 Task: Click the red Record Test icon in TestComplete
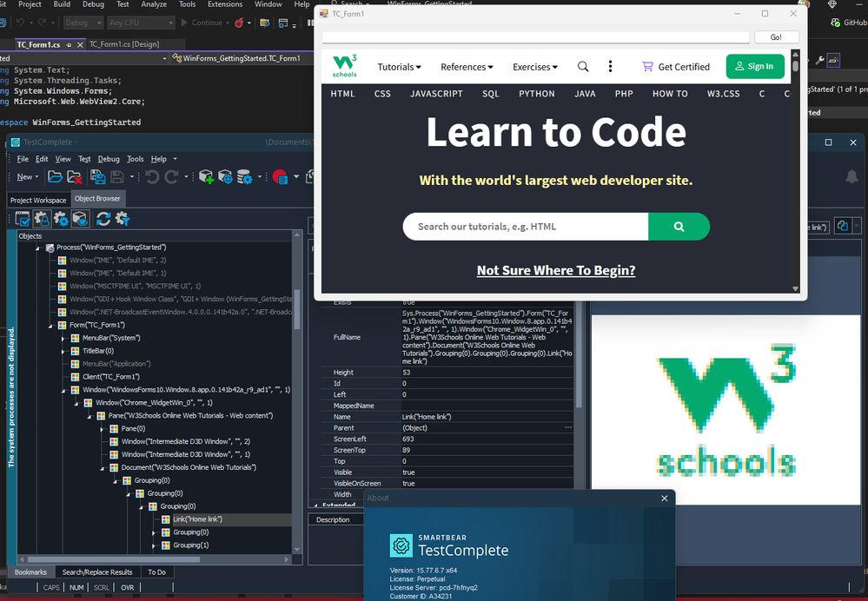click(x=280, y=176)
